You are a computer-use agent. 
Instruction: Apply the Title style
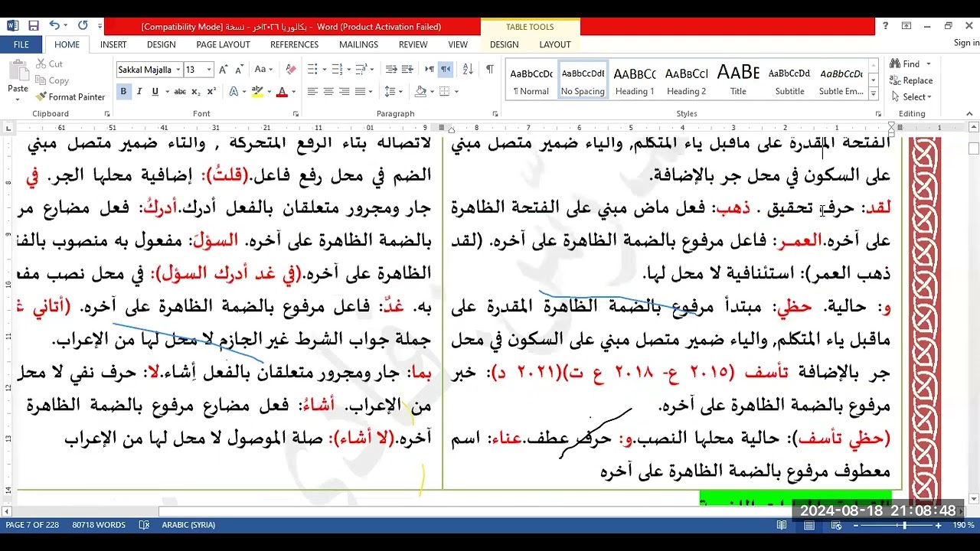[x=738, y=81]
